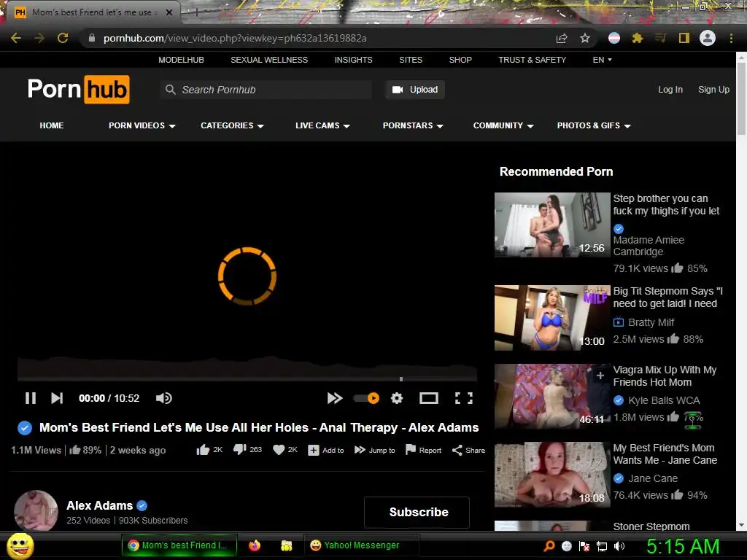Image resolution: width=747 pixels, height=560 pixels.
Task: Click the smiley start button on taskbar
Action: [x=20, y=545]
